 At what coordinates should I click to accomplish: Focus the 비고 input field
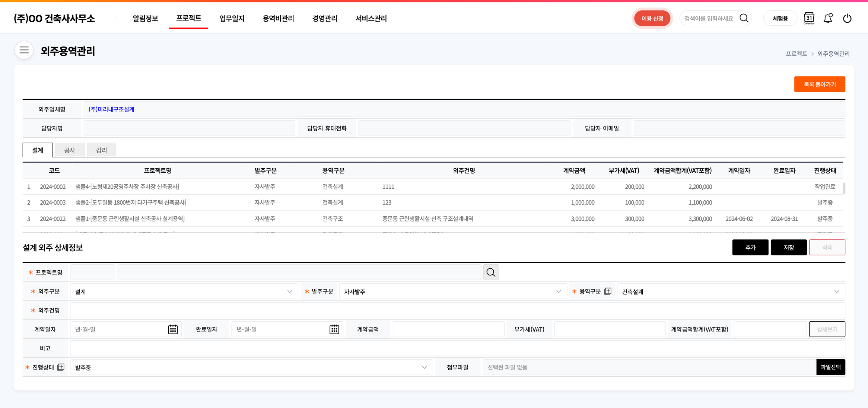(x=457, y=348)
